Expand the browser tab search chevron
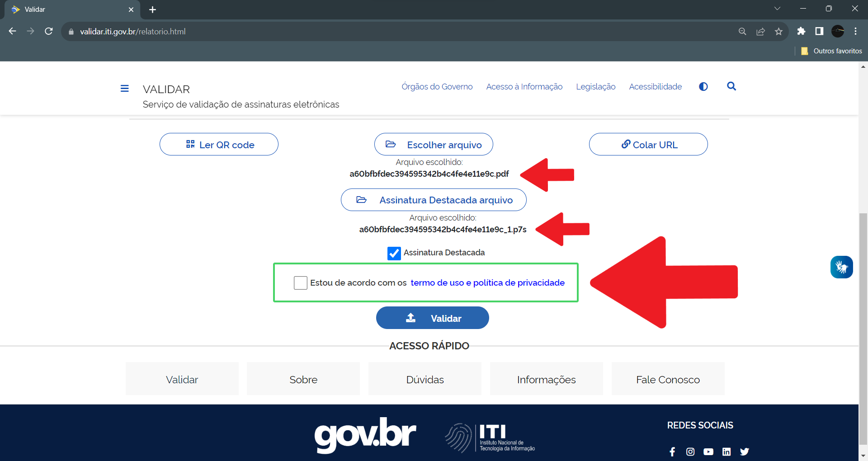This screenshot has height=461, width=868. coord(777,9)
